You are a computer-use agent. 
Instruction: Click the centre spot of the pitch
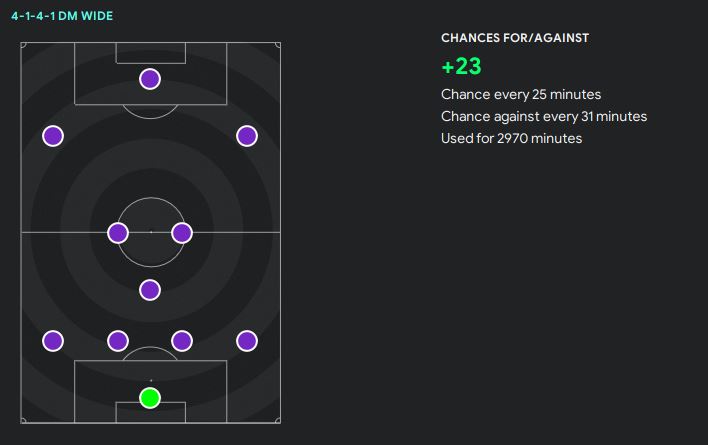(x=150, y=231)
